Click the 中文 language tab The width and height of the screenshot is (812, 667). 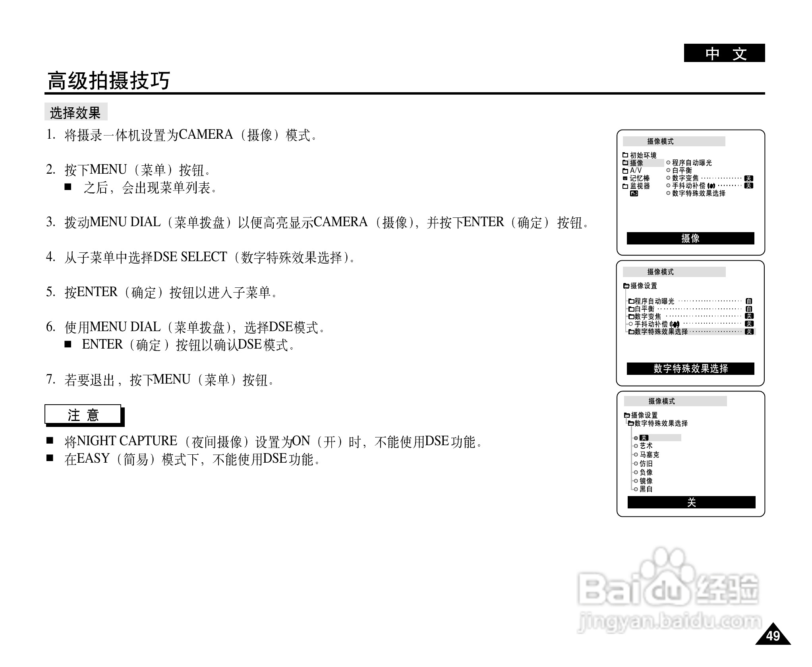coord(724,53)
